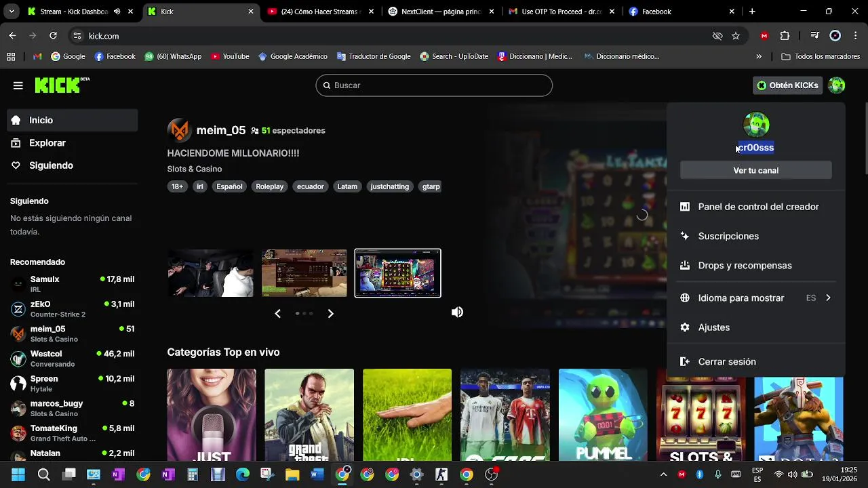The width and height of the screenshot is (868, 488).
Task: Open Ajustes menu entry
Action: (x=756, y=327)
